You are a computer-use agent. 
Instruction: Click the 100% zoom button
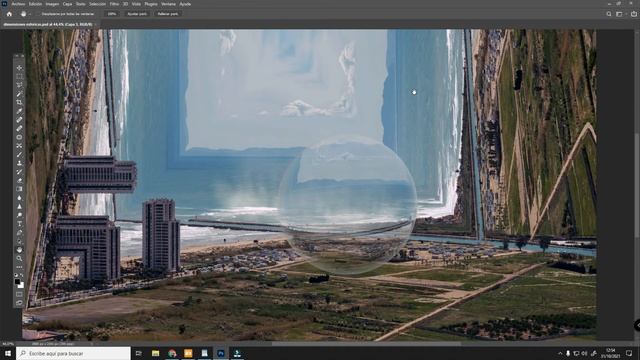pyautogui.click(x=111, y=14)
